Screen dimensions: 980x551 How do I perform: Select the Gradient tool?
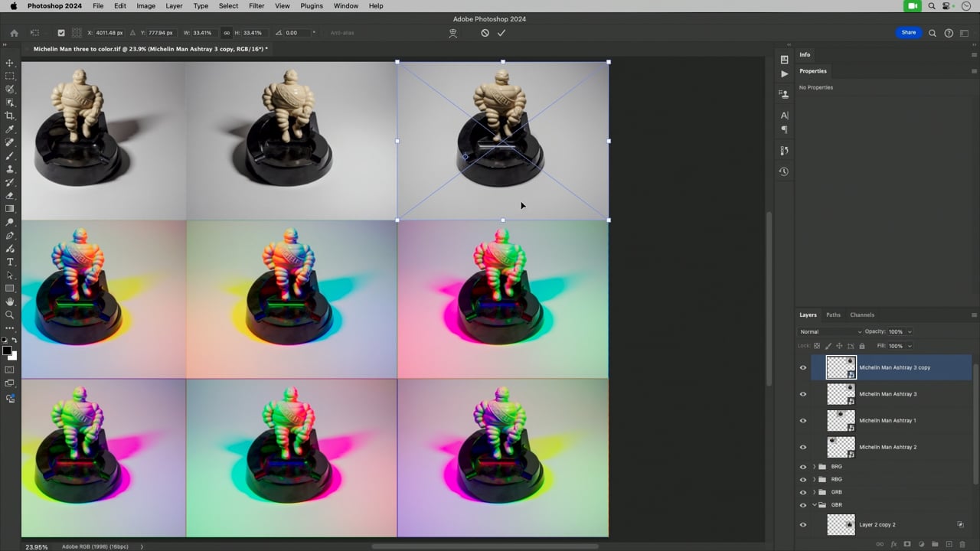click(10, 209)
